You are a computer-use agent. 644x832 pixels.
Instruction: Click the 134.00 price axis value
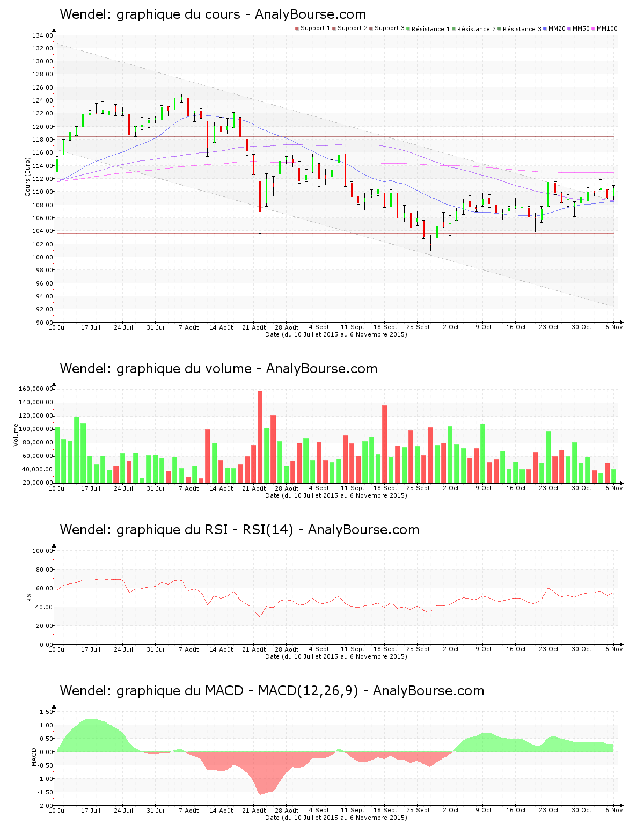[42, 35]
